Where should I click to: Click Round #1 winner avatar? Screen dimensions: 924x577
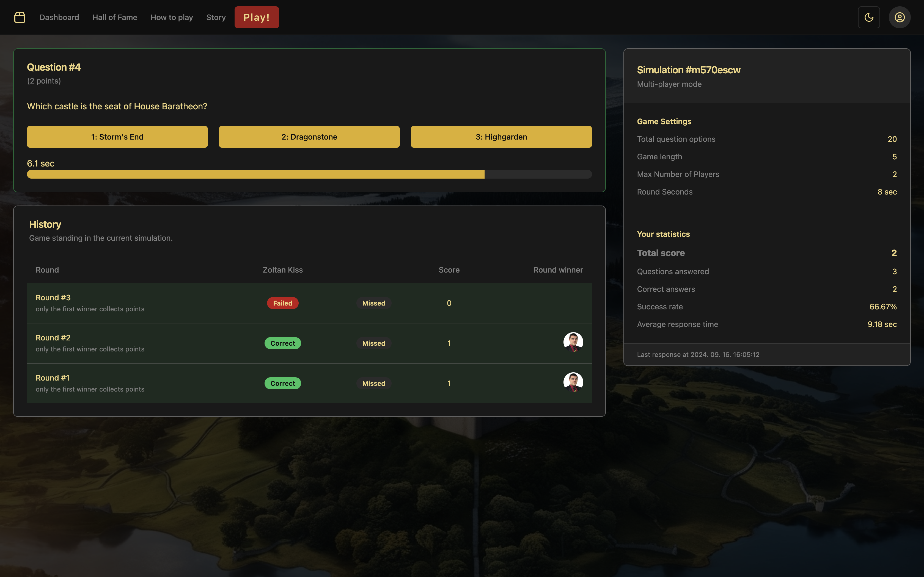[x=573, y=382]
